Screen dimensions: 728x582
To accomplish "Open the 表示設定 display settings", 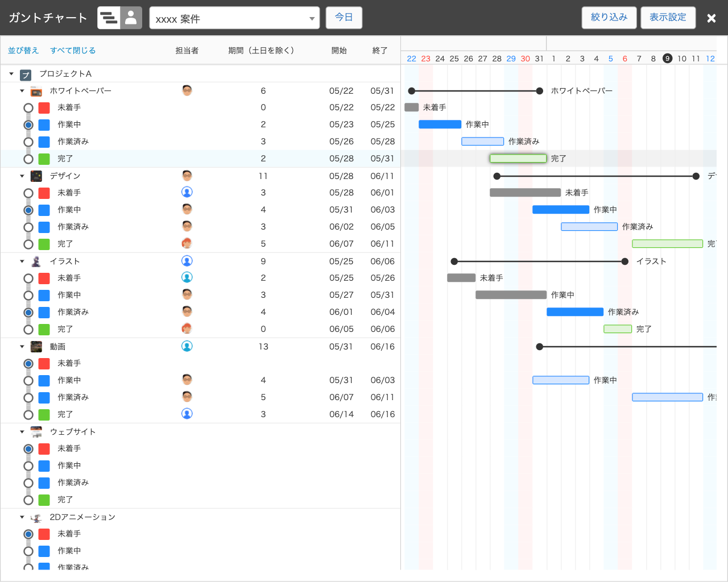I will 668,18.
